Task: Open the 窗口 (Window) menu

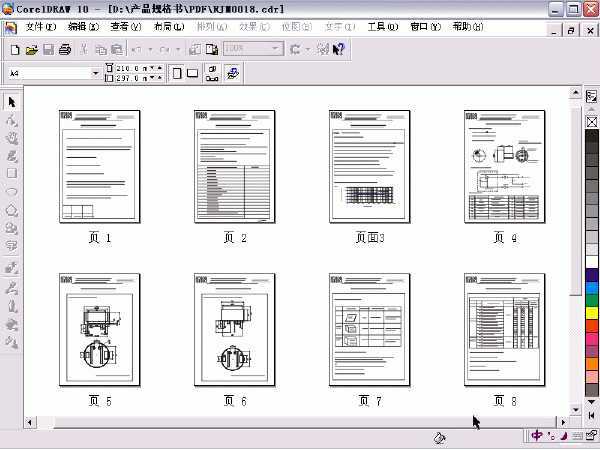Action: 425,27
